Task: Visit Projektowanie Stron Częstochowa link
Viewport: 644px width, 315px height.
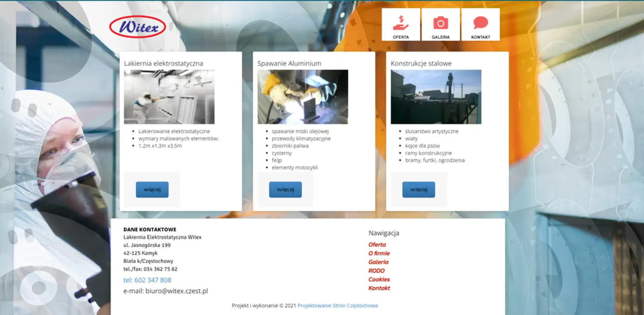Action: pyautogui.click(x=337, y=306)
